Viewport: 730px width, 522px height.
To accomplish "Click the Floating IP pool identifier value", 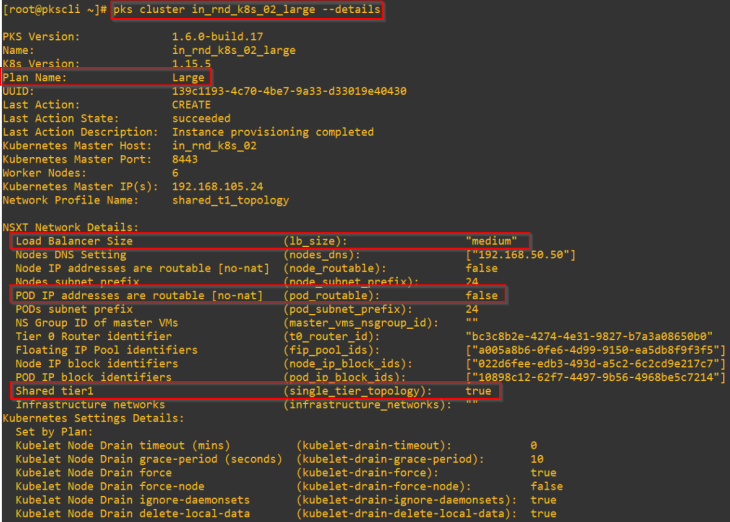I will (x=588, y=350).
